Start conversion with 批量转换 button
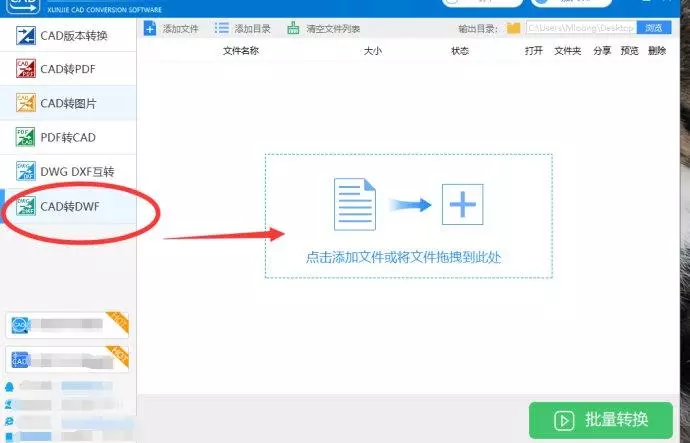This screenshot has width=690, height=443. (x=601, y=420)
